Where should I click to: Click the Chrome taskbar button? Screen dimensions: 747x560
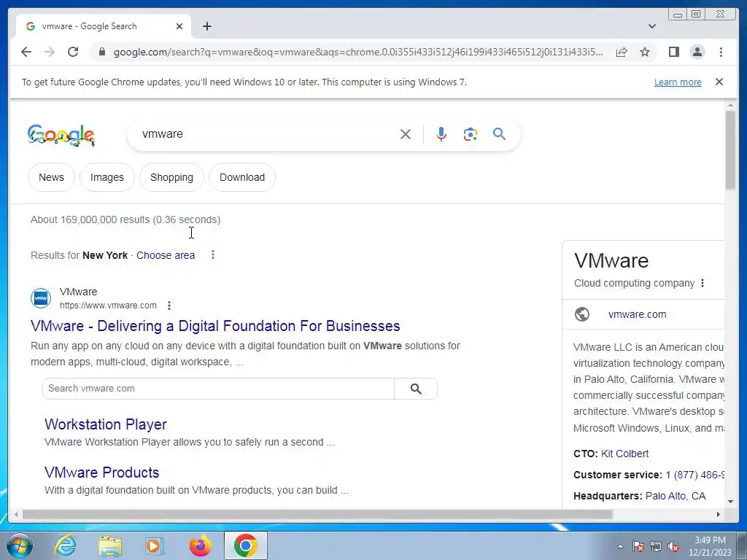(245, 545)
